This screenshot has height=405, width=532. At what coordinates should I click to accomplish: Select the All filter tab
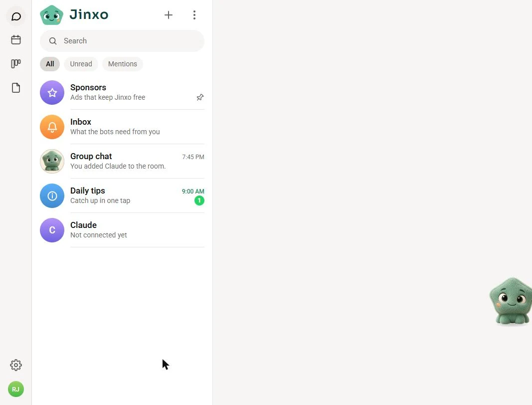coord(50,64)
